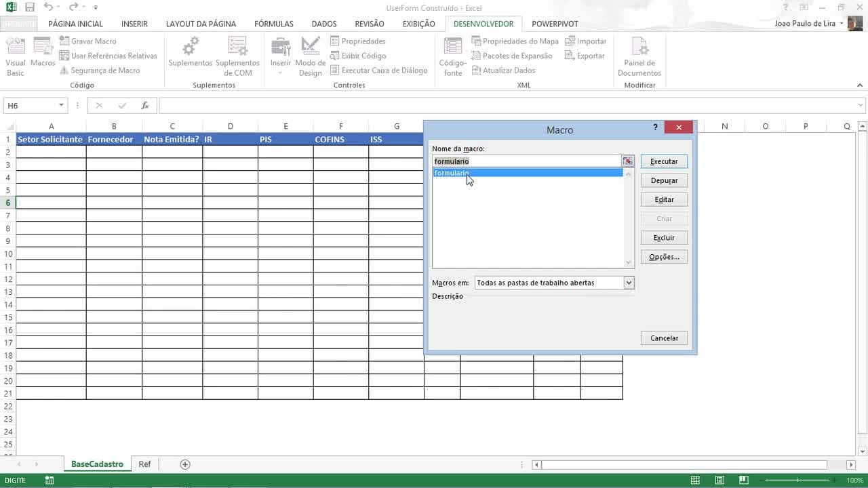Screen dimensions: 868x488
Task: Undo the last action
Action: pyautogui.click(x=48, y=7)
